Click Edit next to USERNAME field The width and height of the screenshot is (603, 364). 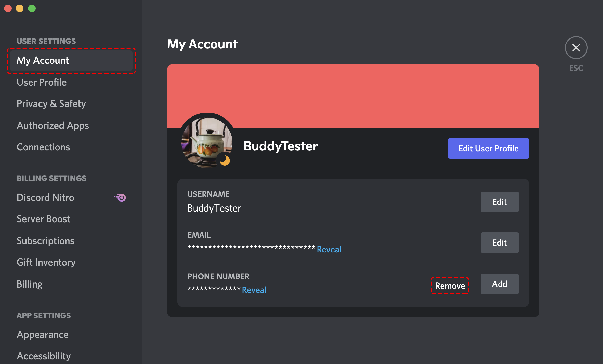click(x=499, y=202)
